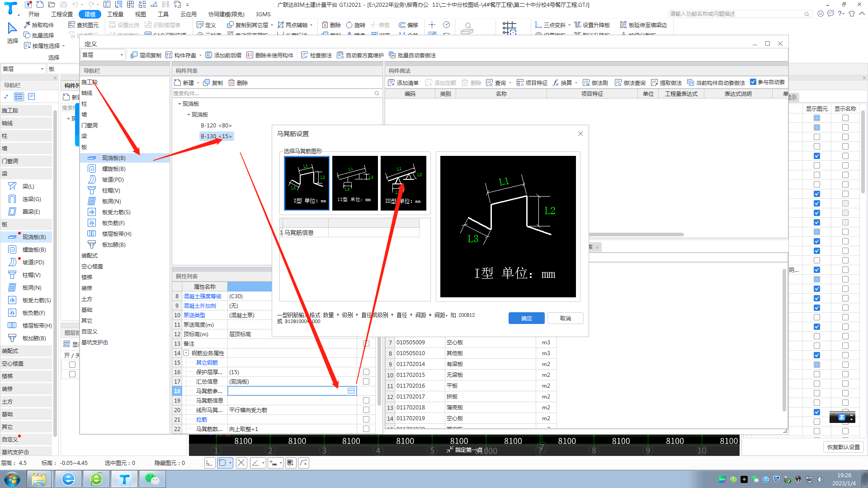Image resolution: width=868 pixels, height=488 pixels.
Task: Click 自动套方案维护 in the toolbar
Action: point(360,55)
